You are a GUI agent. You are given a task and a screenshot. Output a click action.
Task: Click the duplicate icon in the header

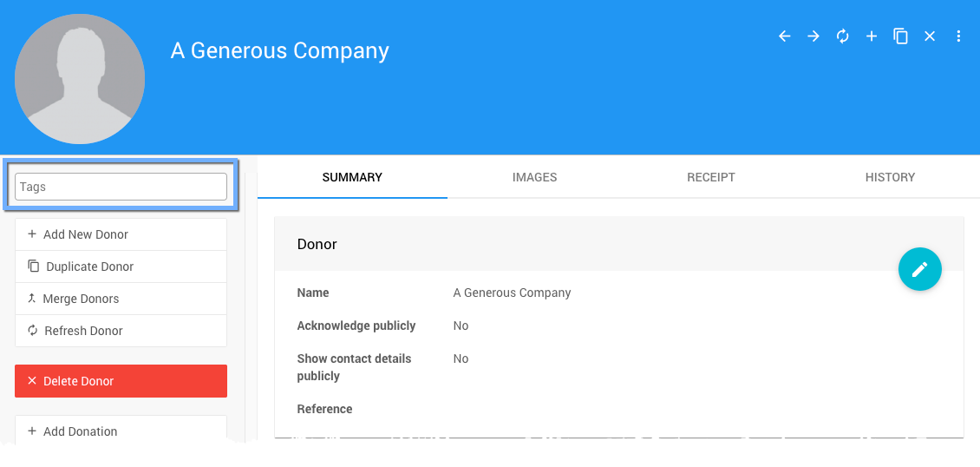click(x=900, y=36)
